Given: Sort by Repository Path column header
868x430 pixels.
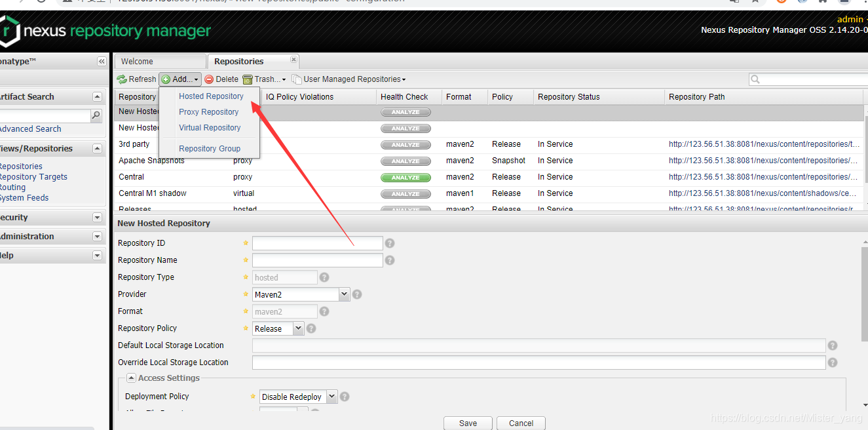Looking at the screenshot, I should [x=764, y=97].
